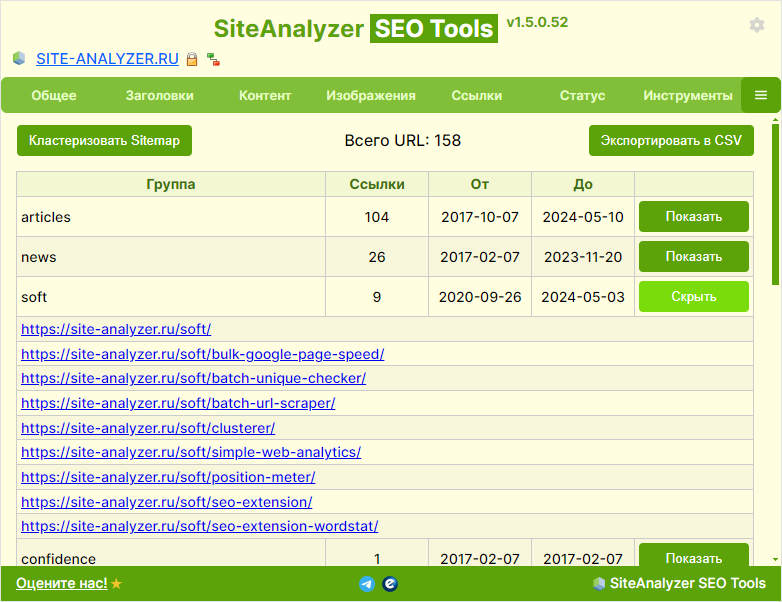Click the SSL padlock icon
The width and height of the screenshot is (782, 602).
point(192,59)
